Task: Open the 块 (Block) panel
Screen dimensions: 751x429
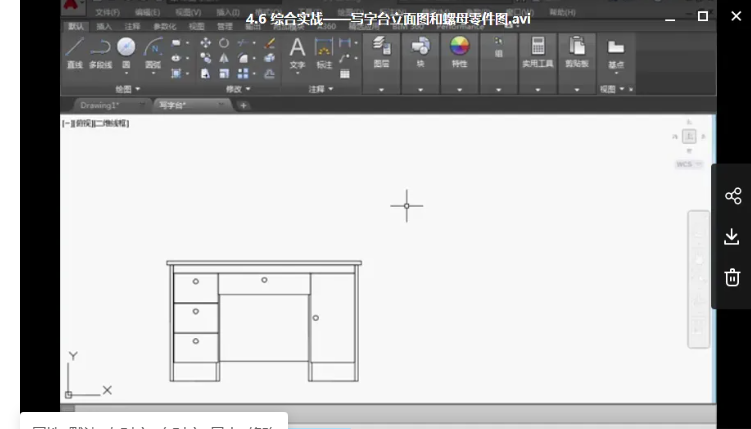Action: [x=420, y=52]
